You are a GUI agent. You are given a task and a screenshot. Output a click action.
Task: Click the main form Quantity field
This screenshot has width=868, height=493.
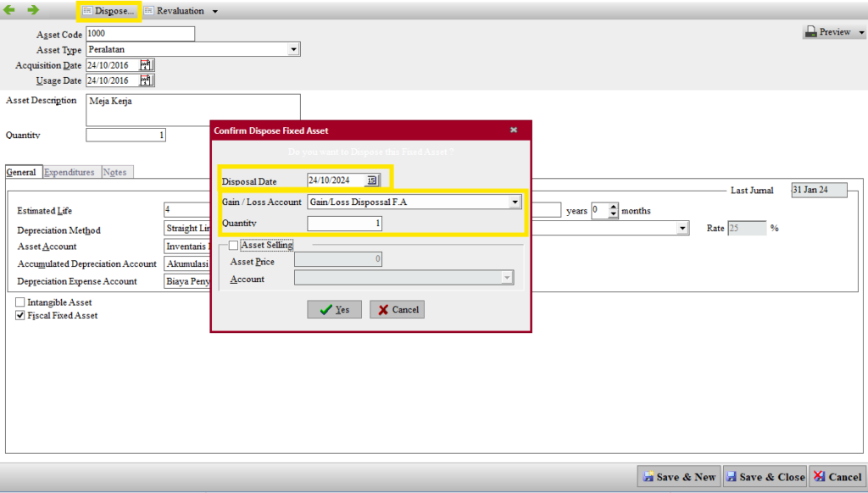point(125,135)
